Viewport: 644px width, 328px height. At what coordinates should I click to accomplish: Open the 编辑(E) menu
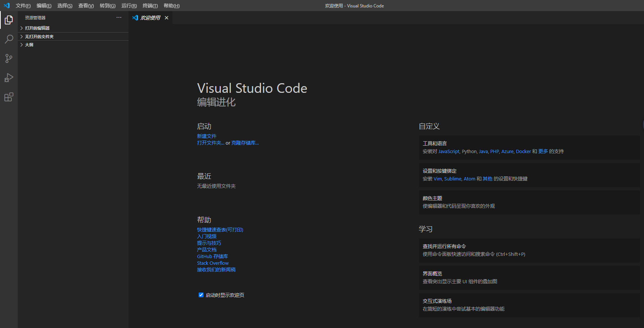pos(44,6)
